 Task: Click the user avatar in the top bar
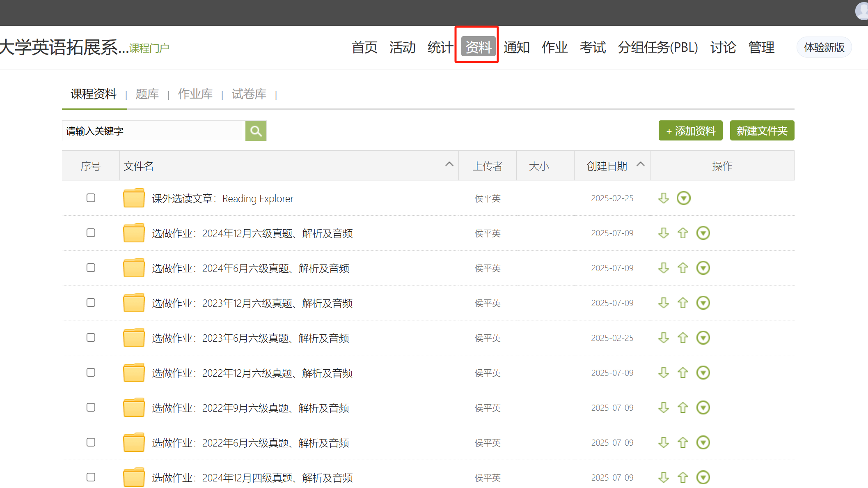861,11
